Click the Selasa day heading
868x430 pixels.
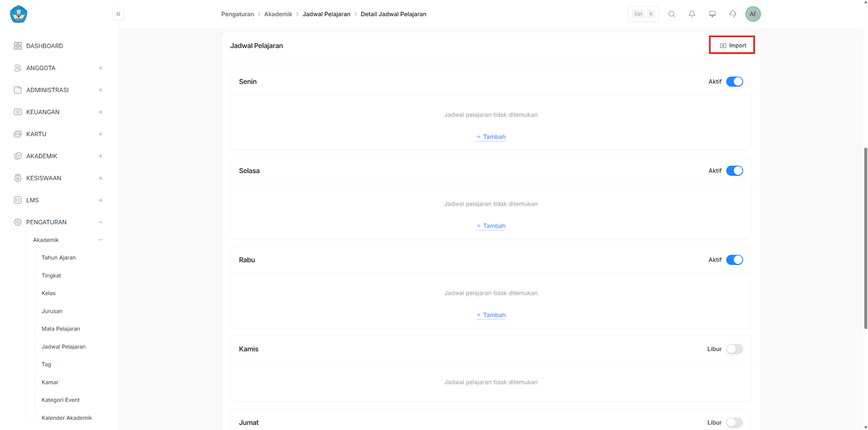point(249,171)
